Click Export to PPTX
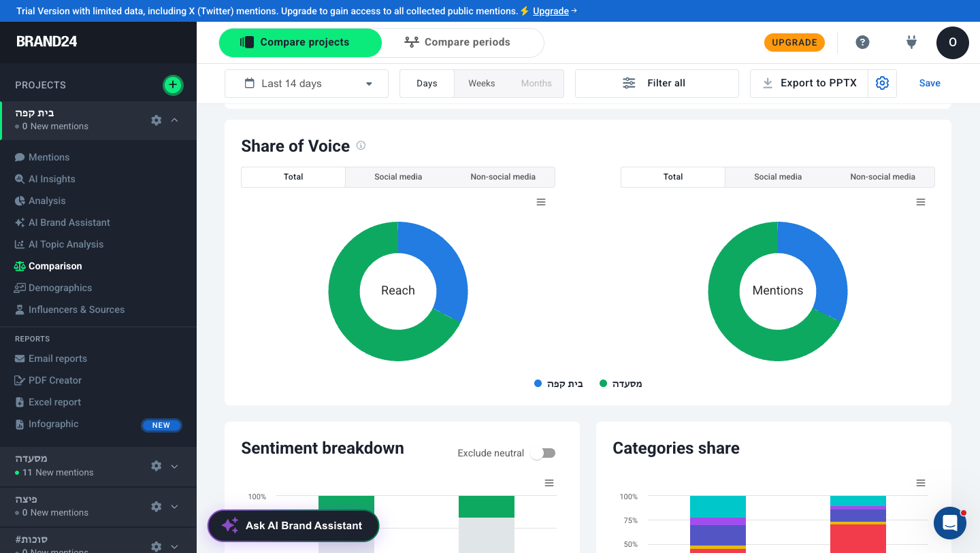This screenshot has height=553, width=980. pyautogui.click(x=809, y=83)
